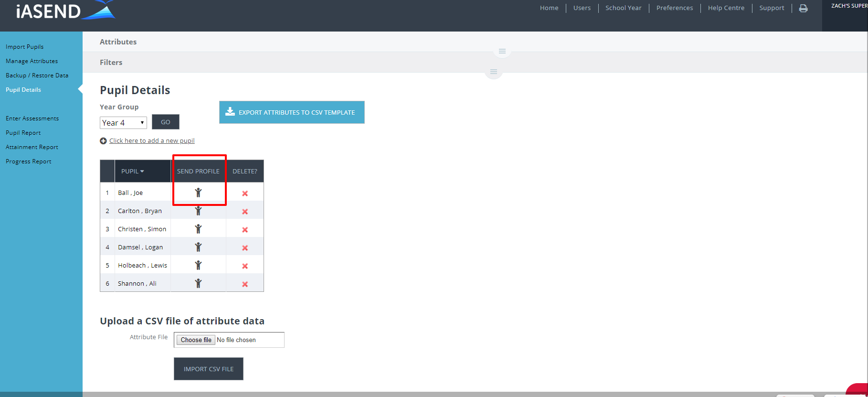868x397 pixels.
Task: Click pupil name Shannon, Ali
Action: 137,283
